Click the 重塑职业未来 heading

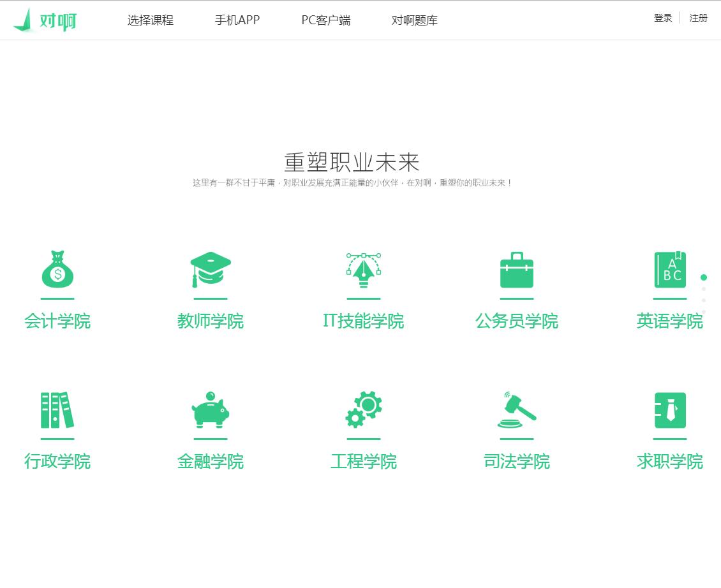click(x=352, y=162)
